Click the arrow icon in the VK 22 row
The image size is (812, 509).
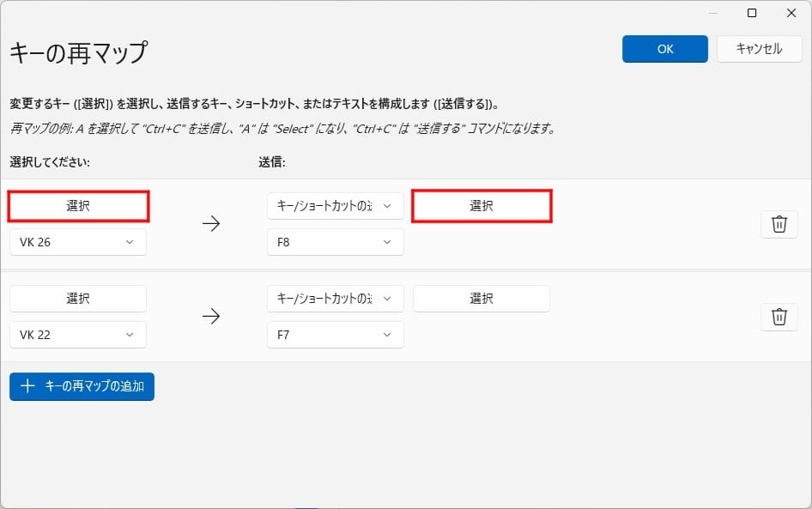[x=211, y=317]
